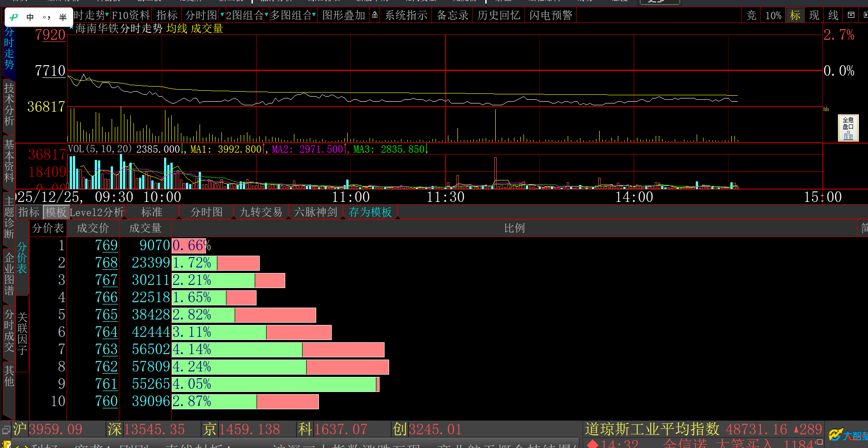This screenshot has width=868, height=448.
Task: Click volume 57809 in the table
Action: (x=151, y=367)
